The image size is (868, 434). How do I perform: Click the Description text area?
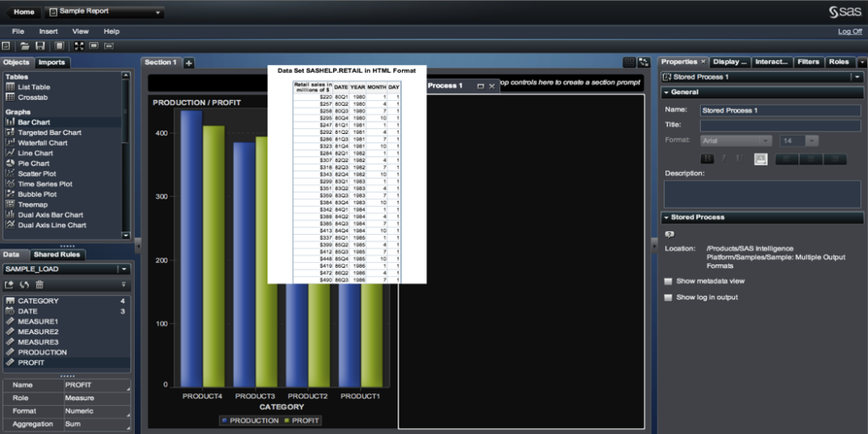click(x=762, y=194)
